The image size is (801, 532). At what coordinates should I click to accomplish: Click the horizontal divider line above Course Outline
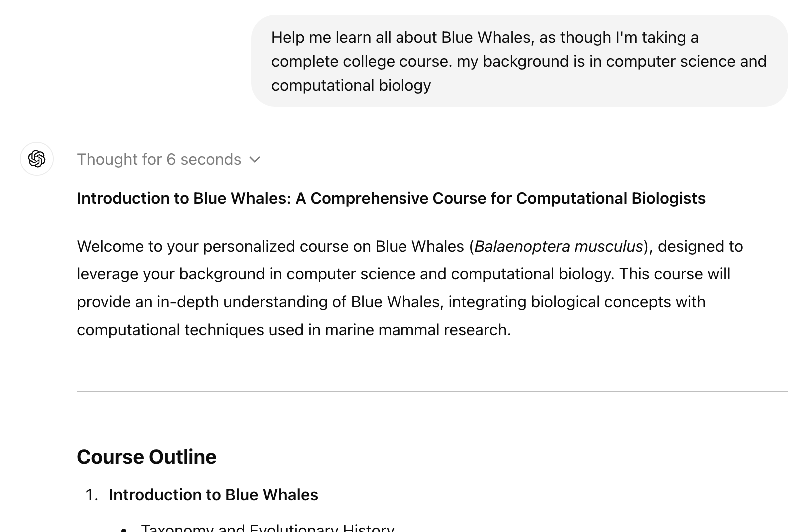click(x=432, y=392)
